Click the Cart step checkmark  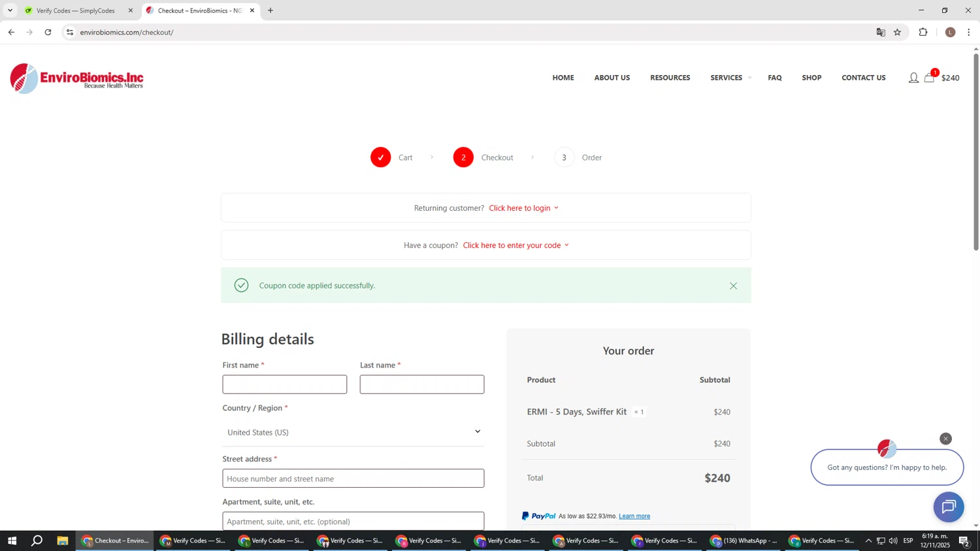(x=381, y=157)
